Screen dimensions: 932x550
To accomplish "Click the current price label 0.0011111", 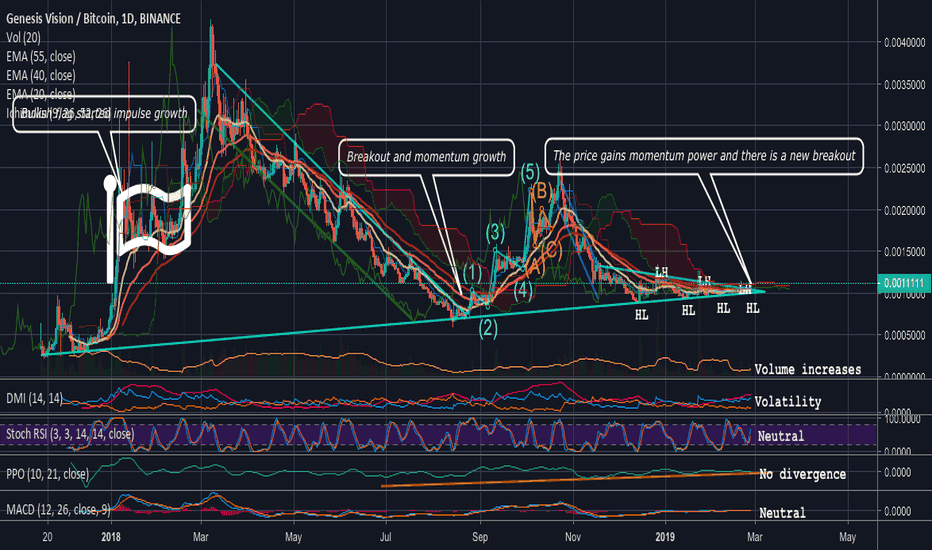I will [903, 283].
